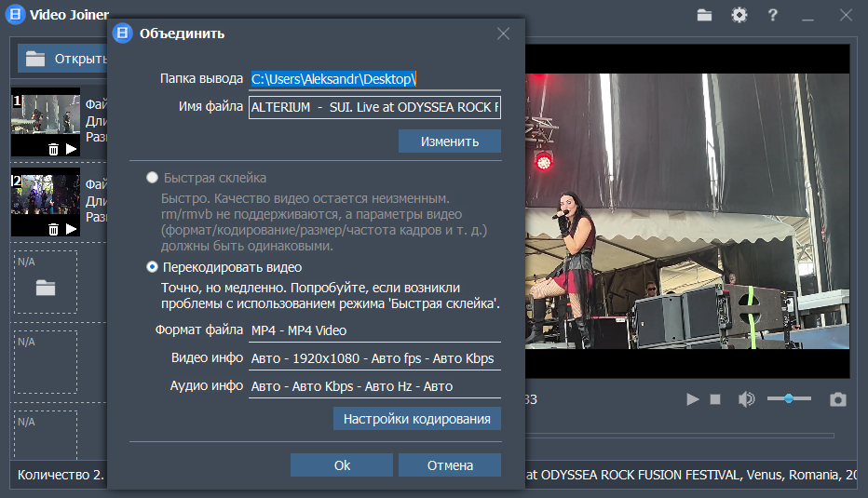Click the trash icon on video 1
The width and height of the screenshot is (868, 498).
coord(53,149)
